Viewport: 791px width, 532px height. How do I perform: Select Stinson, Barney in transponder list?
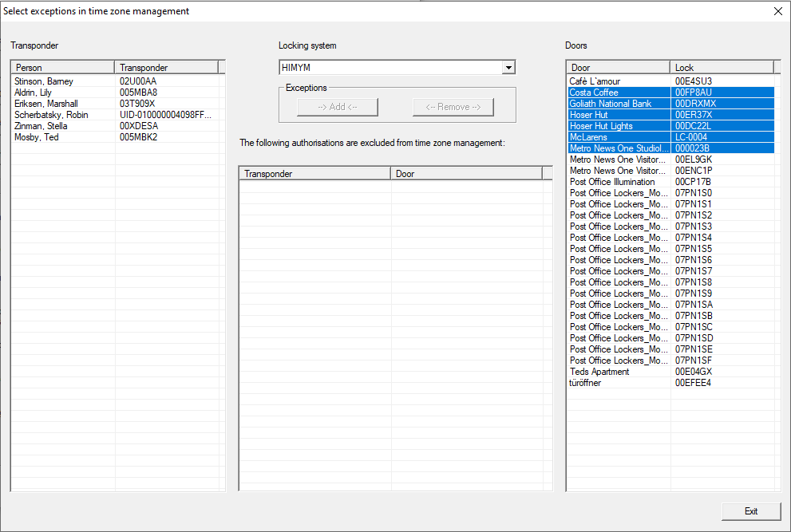click(x=44, y=81)
